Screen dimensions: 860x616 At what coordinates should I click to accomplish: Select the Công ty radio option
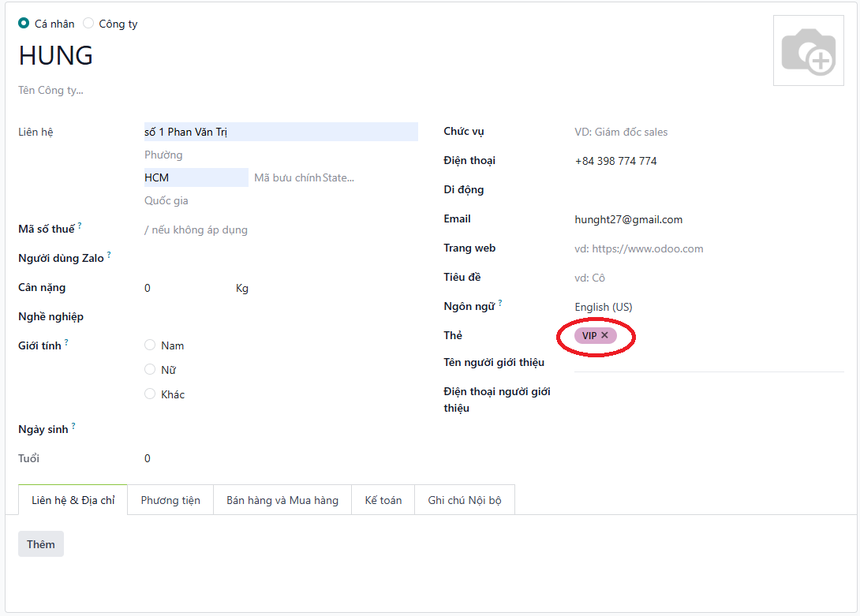tap(88, 24)
